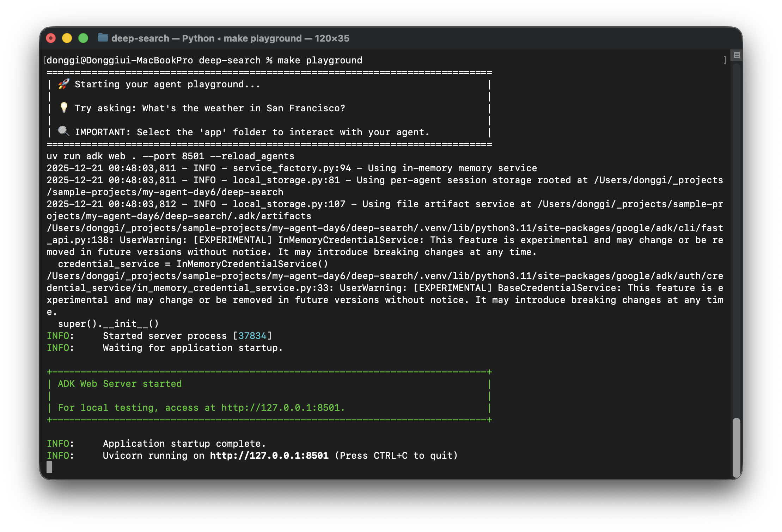782x532 pixels.
Task: Click the 'ADK Web Server started' green text
Action: (x=120, y=384)
